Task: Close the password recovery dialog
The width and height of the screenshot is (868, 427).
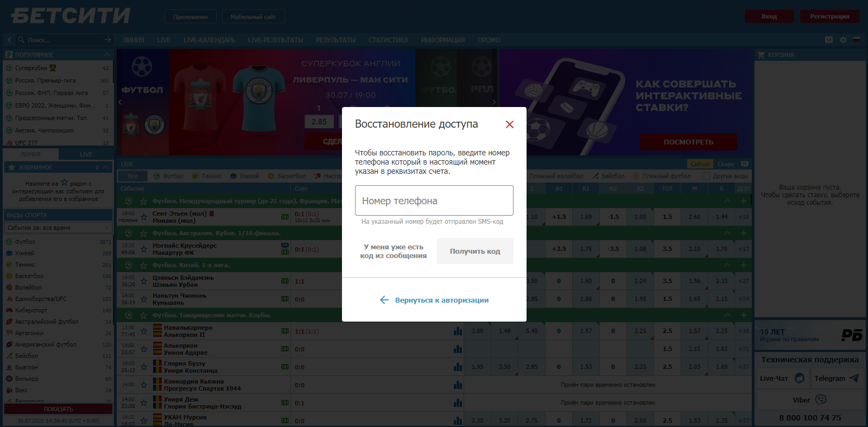Action: (509, 124)
